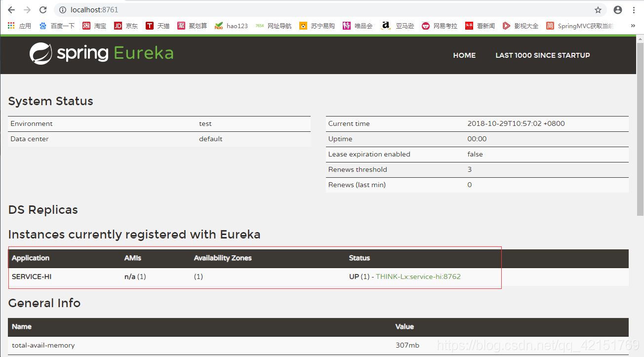Screen dimensions: 644x357
Task: Click the 307mb memory value
Action: [408, 345]
